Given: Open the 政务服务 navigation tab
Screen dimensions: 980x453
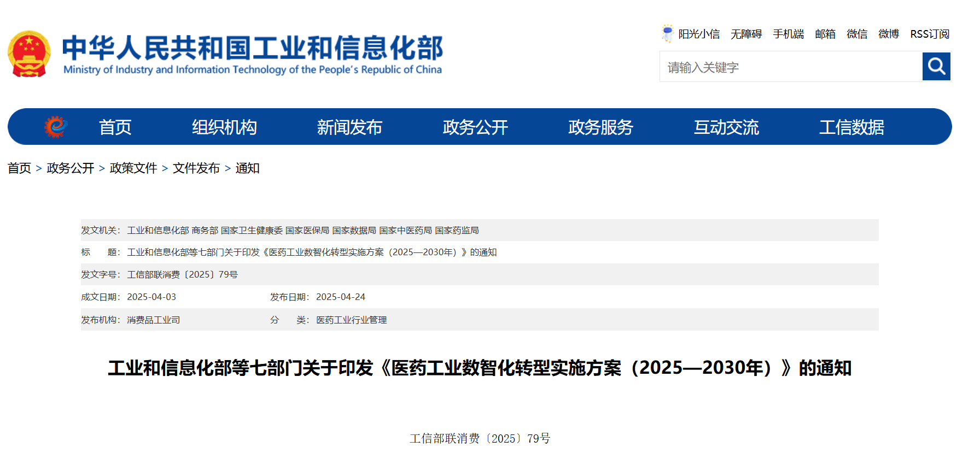Looking at the screenshot, I should coord(600,127).
